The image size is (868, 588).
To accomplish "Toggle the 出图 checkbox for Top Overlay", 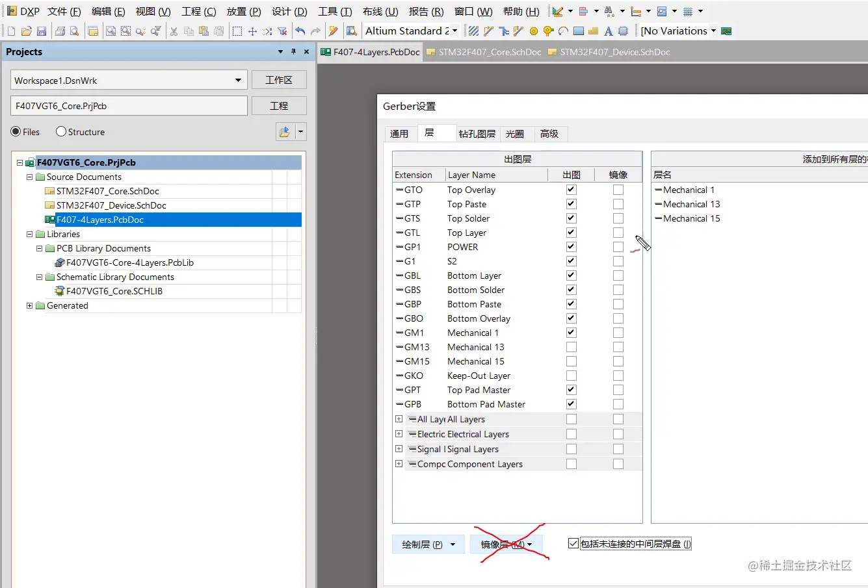I will pyautogui.click(x=572, y=190).
